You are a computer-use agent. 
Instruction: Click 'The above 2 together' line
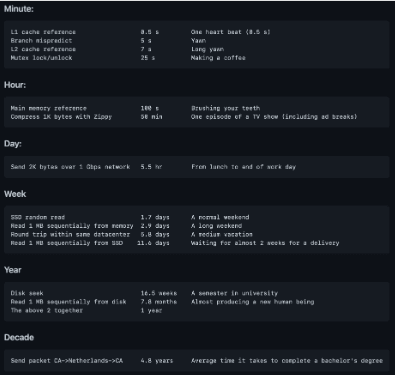(47, 311)
